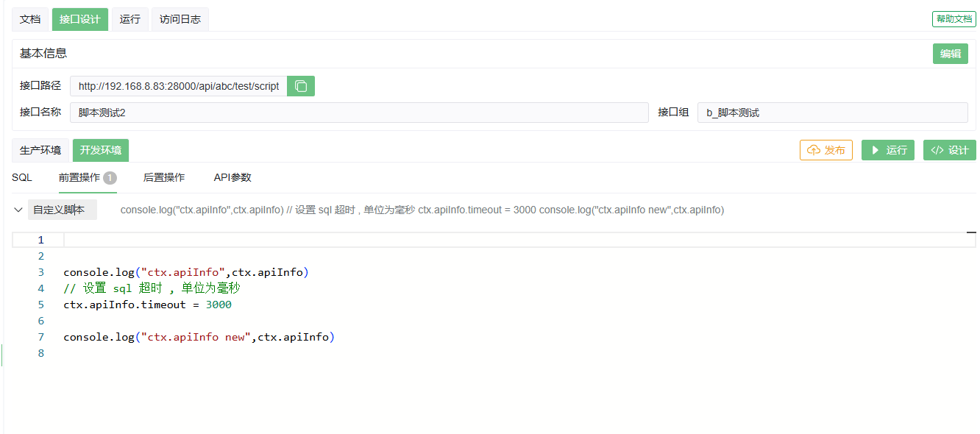Go to the 访问日志 tab
980x434 pixels.
coord(180,19)
